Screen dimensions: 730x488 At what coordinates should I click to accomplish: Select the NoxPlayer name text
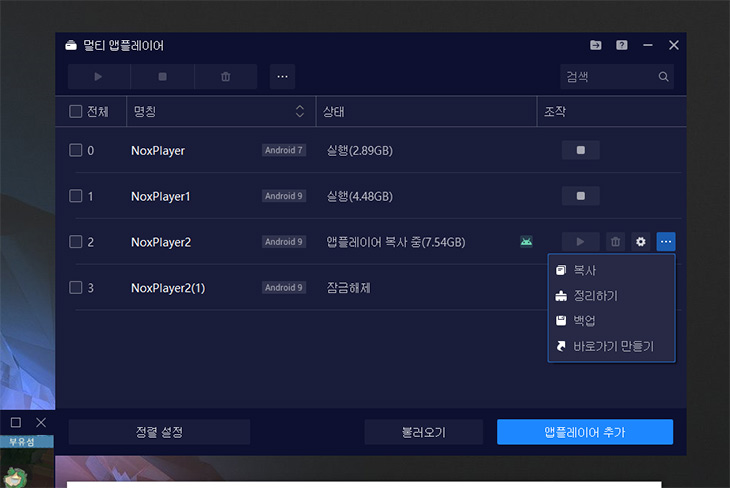pyautogui.click(x=158, y=150)
